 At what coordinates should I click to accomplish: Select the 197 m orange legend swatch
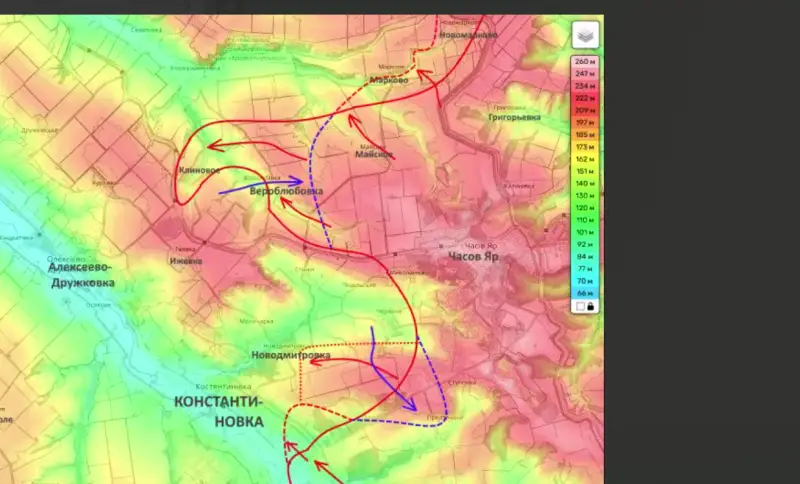[585, 123]
